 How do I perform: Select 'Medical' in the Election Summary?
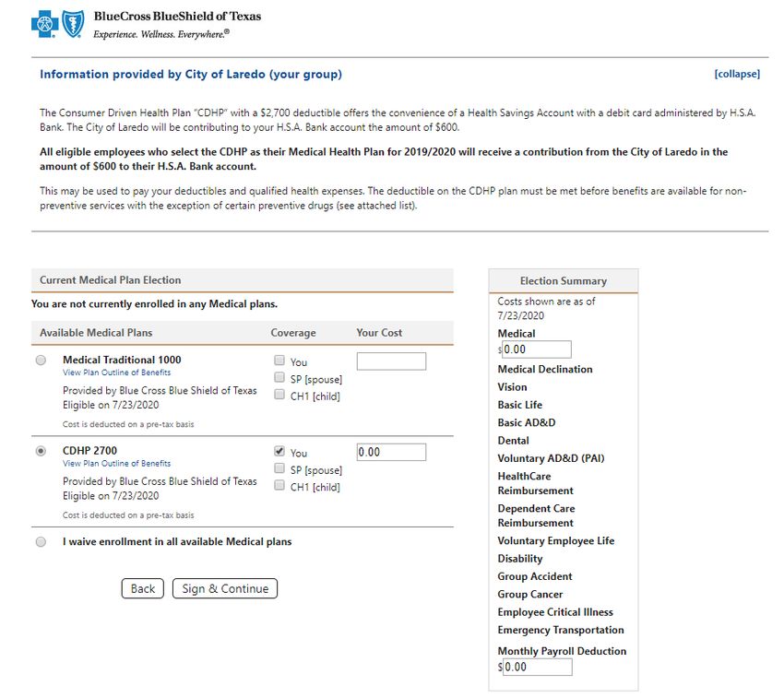(516, 334)
